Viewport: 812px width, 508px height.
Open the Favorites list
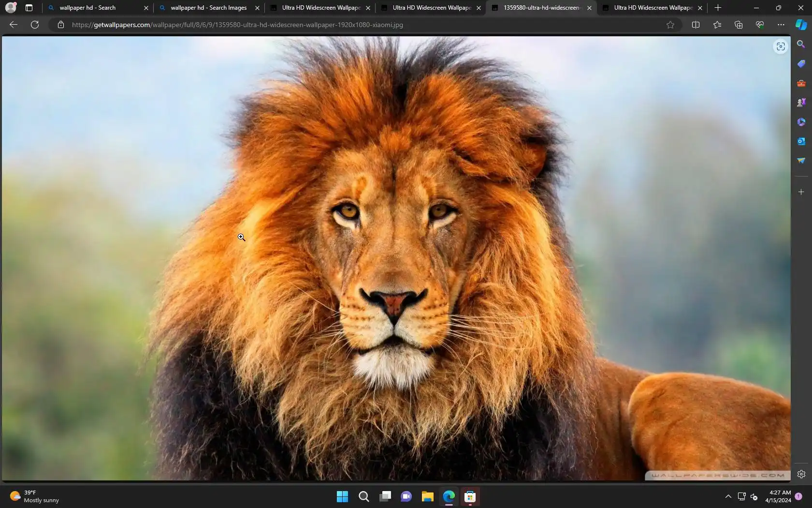click(x=717, y=25)
